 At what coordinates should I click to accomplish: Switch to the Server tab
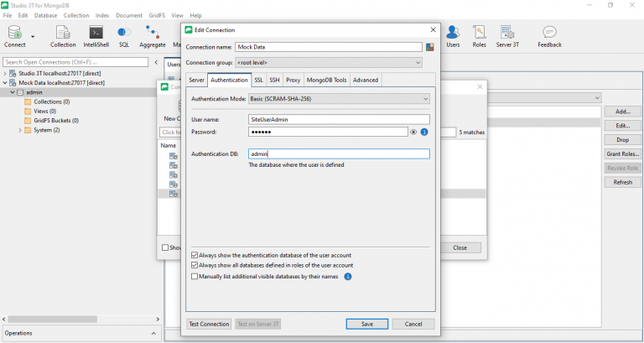point(196,81)
